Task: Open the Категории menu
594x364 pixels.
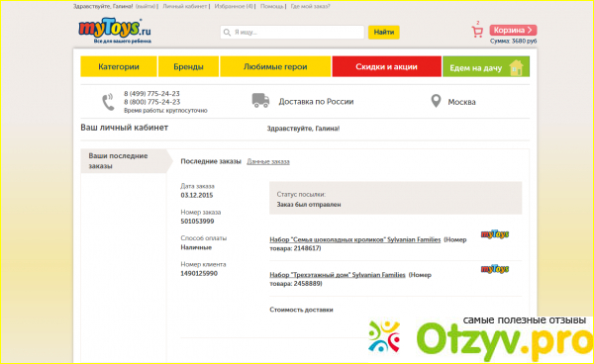Action: click(x=119, y=66)
